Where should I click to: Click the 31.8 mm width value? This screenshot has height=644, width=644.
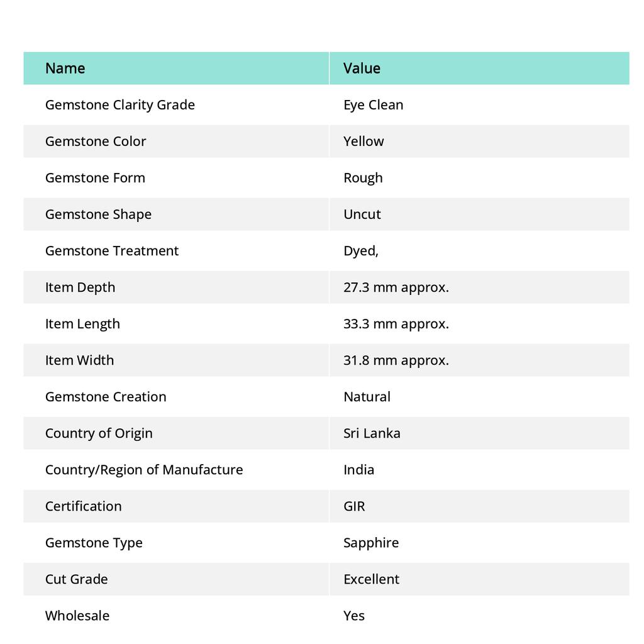(x=396, y=360)
